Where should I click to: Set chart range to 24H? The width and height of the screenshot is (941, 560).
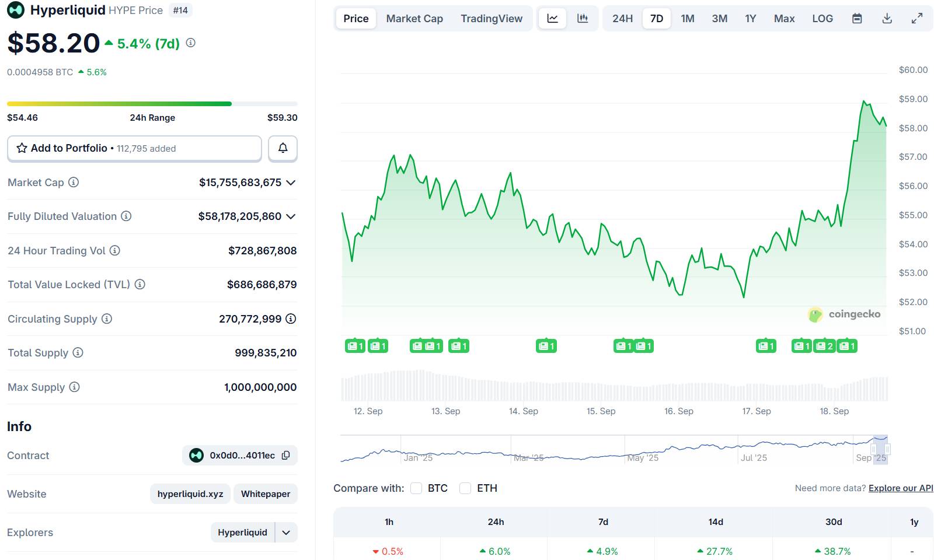[622, 19]
